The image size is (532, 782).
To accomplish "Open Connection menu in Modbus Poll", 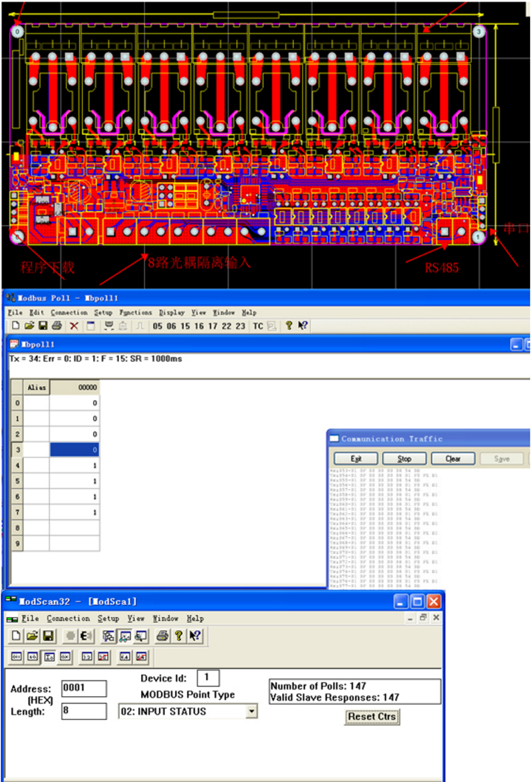I will click(69, 312).
